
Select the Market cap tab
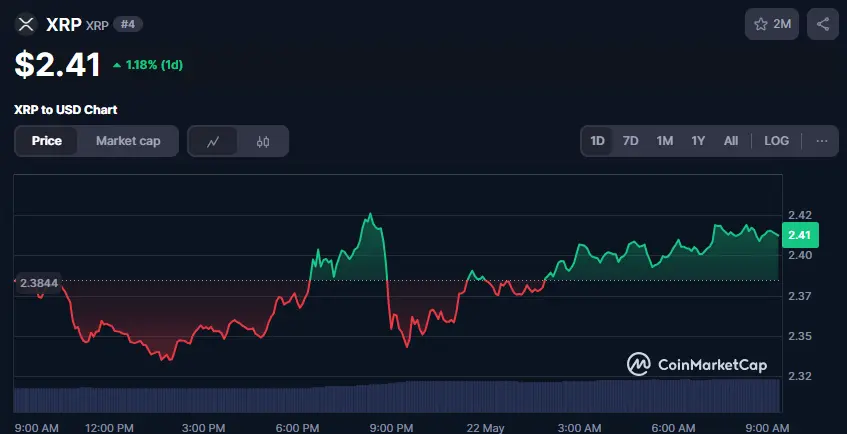tap(128, 141)
